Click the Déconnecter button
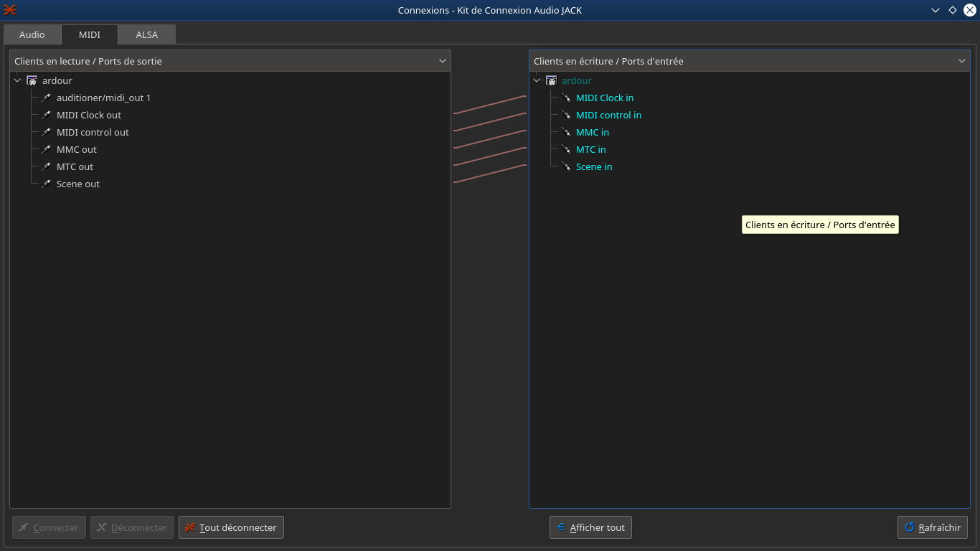 point(132,527)
